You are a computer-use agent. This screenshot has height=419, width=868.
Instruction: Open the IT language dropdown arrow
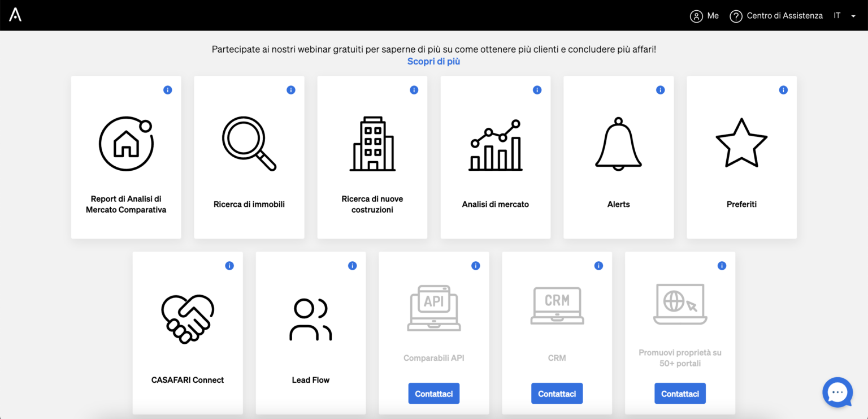853,16
